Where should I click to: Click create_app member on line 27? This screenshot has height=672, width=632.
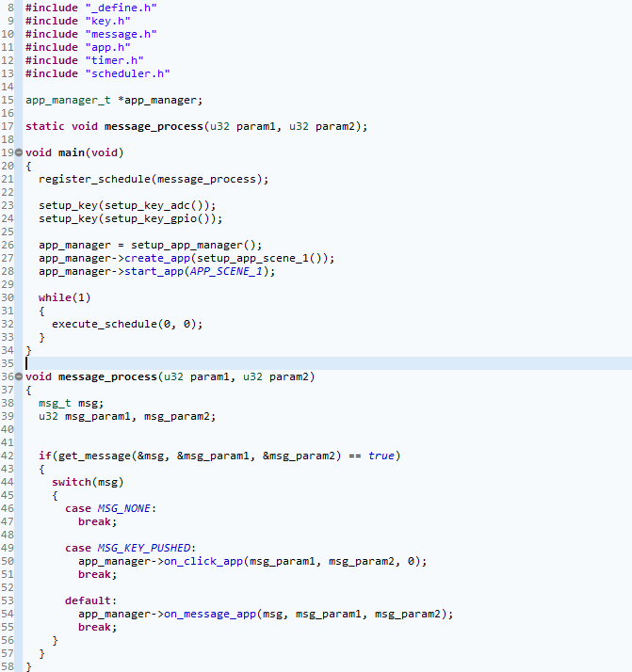coord(157,259)
